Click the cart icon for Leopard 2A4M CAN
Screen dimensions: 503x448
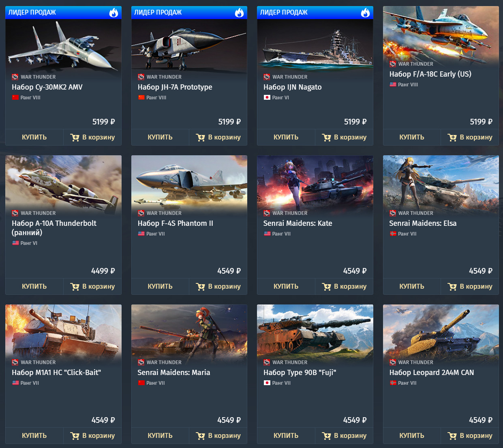(x=452, y=436)
